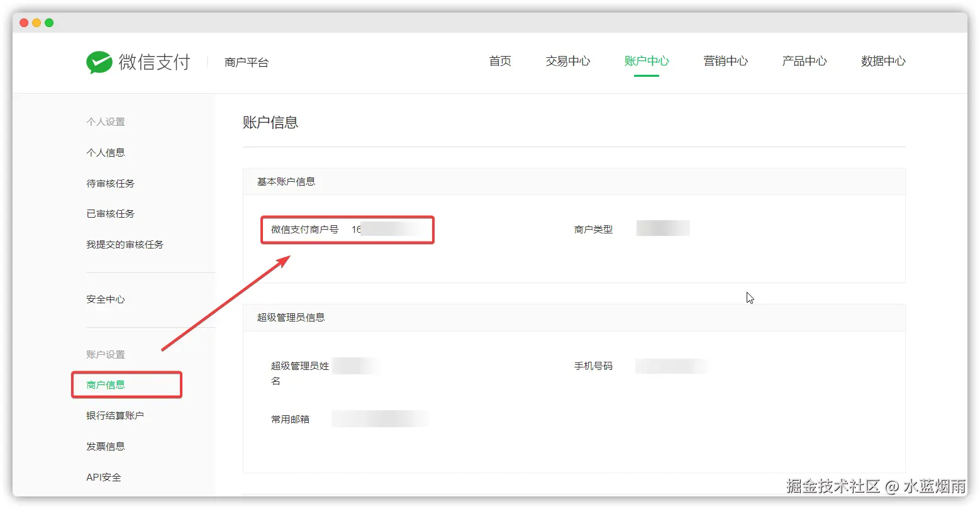The width and height of the screenshot is (980, 509).
Task: Click the 微信支付 brand text
Action: [x=155, y=62]
